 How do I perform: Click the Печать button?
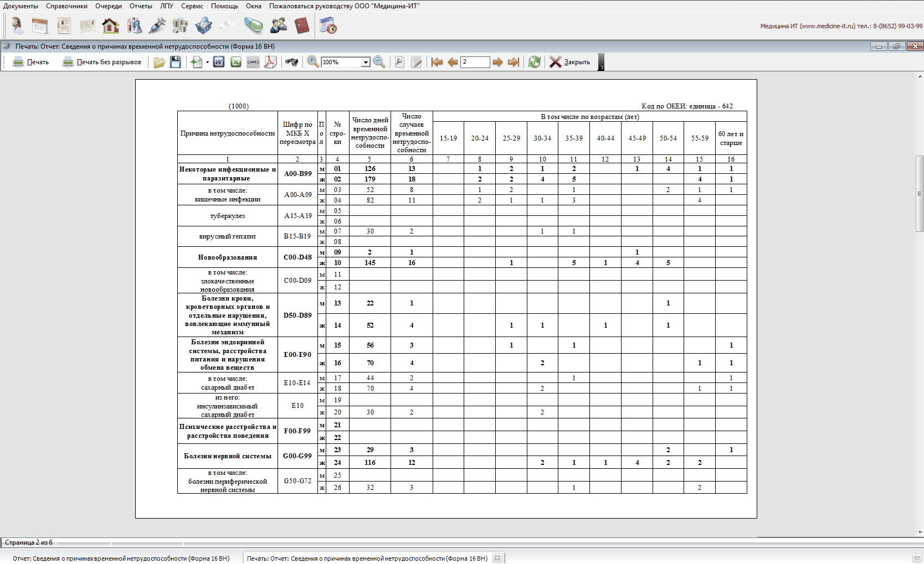[31, 62]
